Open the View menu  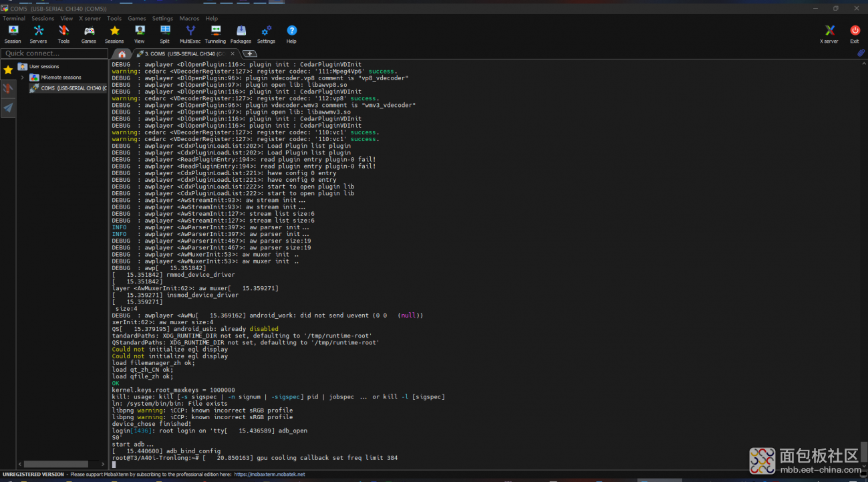click(x=67, y=19)
